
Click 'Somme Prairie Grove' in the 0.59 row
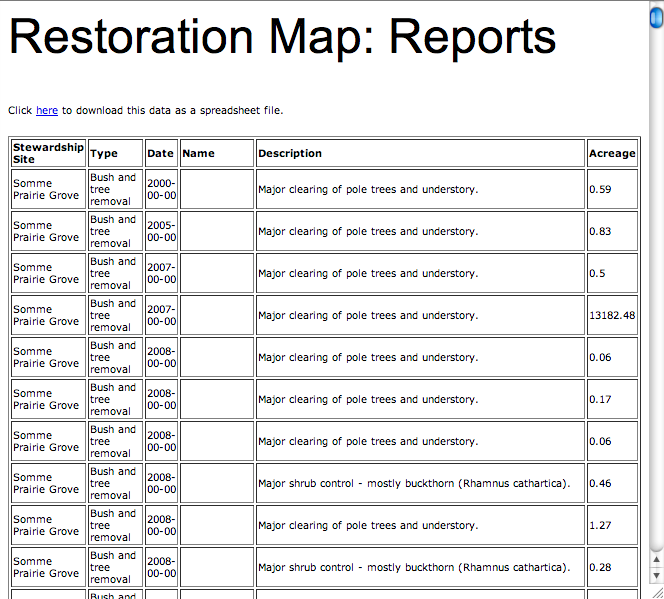coord(46,189)
